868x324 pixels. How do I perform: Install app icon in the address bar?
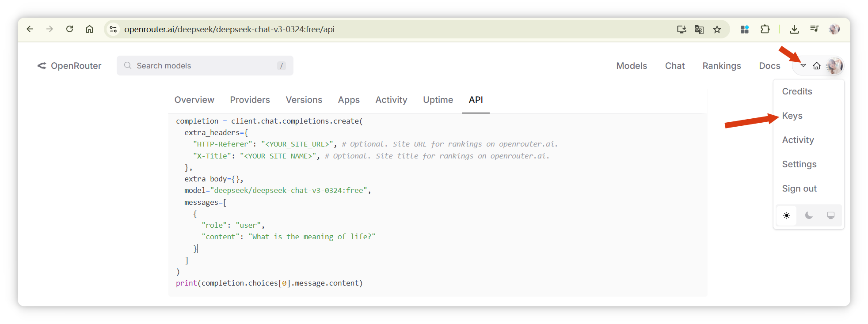(x=681, y=29)
